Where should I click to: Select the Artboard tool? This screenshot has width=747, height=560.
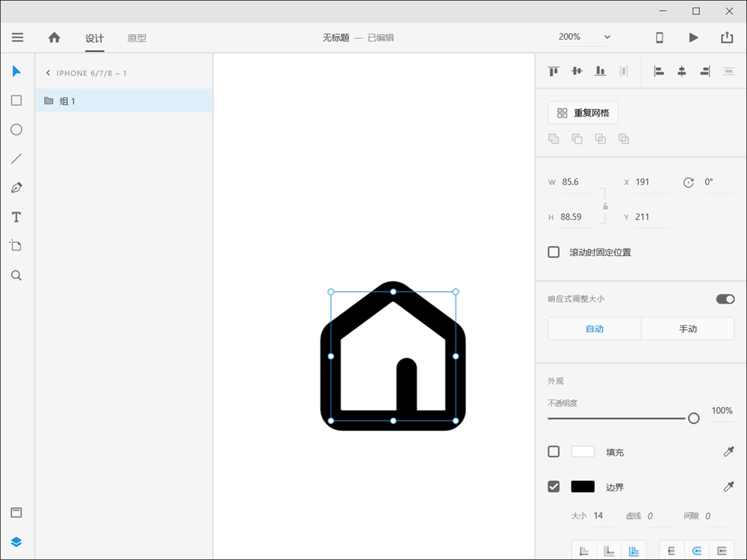(16, 246)
